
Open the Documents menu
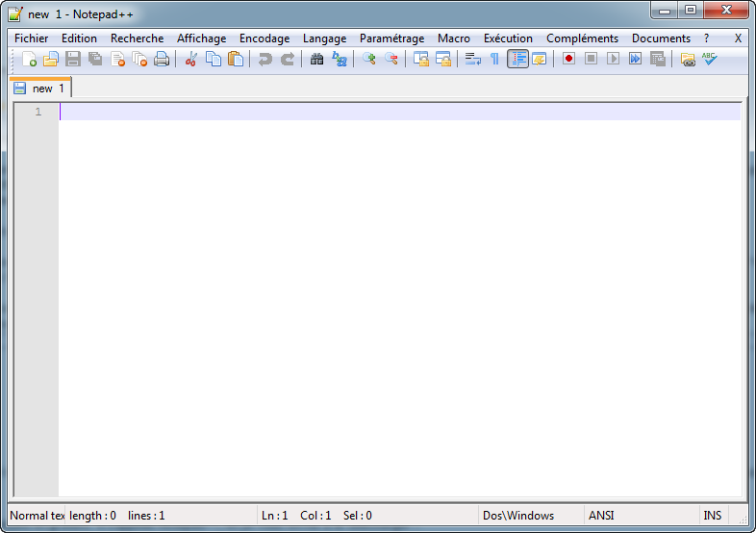(x=661, y=38)
